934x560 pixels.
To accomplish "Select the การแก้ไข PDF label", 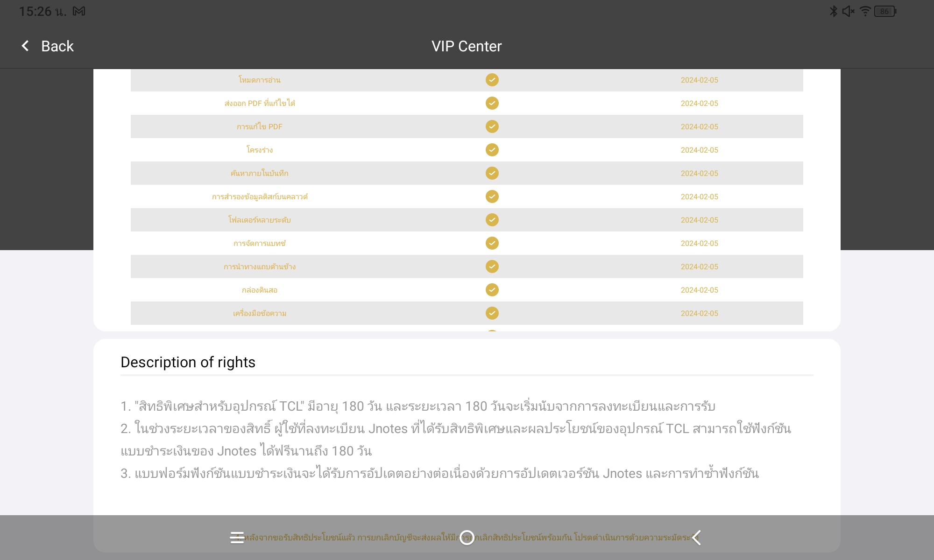I will (260, 126).
